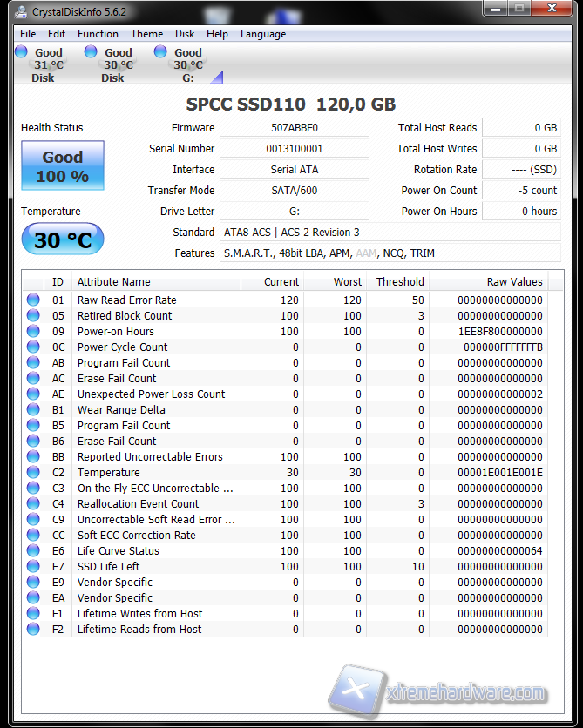Click the 30 °C temperature button
Viewport: 583px width, 728px height.
click(x=63, y=239)
